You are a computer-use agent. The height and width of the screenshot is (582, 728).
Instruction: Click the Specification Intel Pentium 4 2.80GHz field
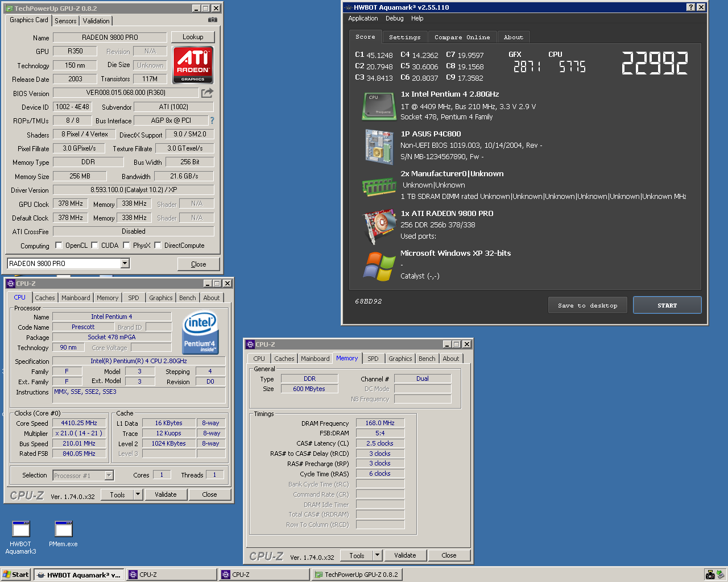[139, 361]
